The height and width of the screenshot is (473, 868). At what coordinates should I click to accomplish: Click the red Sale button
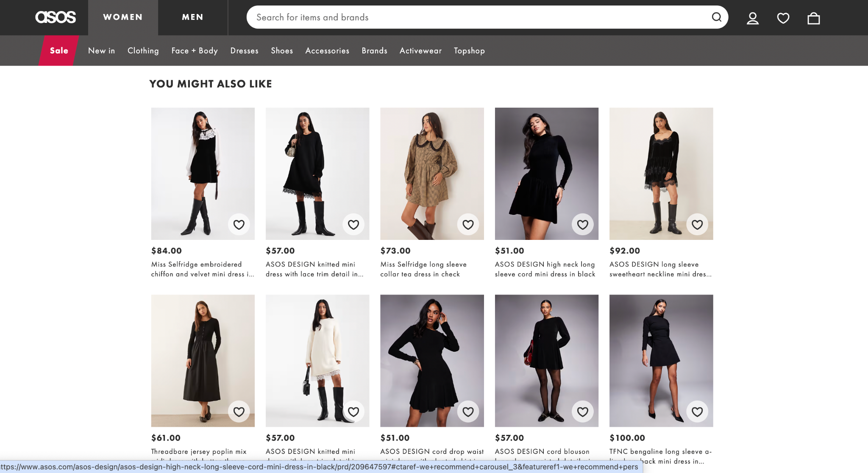click(x=59, y=51)
